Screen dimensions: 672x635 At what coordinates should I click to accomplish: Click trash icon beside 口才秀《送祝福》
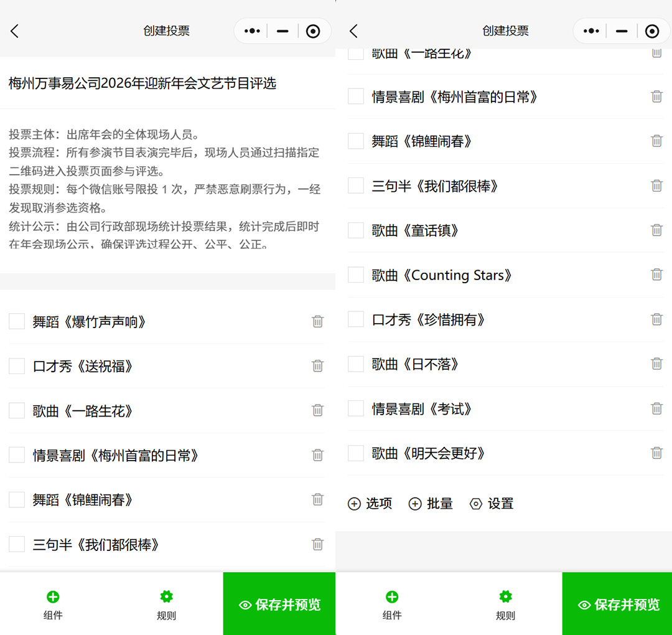(x=317, y=366)
